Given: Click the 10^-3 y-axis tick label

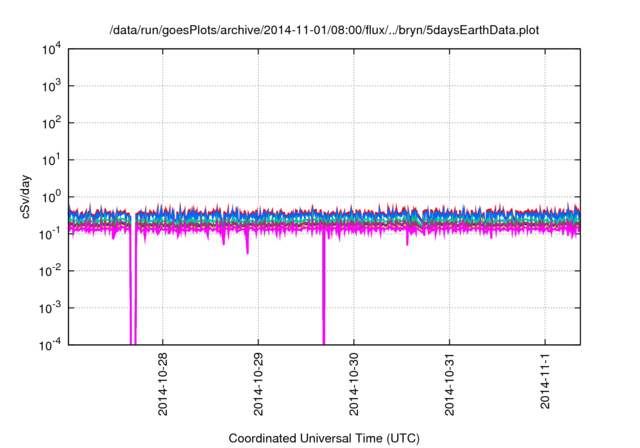Looking at the screenshot, I should (x=50, y=308).
